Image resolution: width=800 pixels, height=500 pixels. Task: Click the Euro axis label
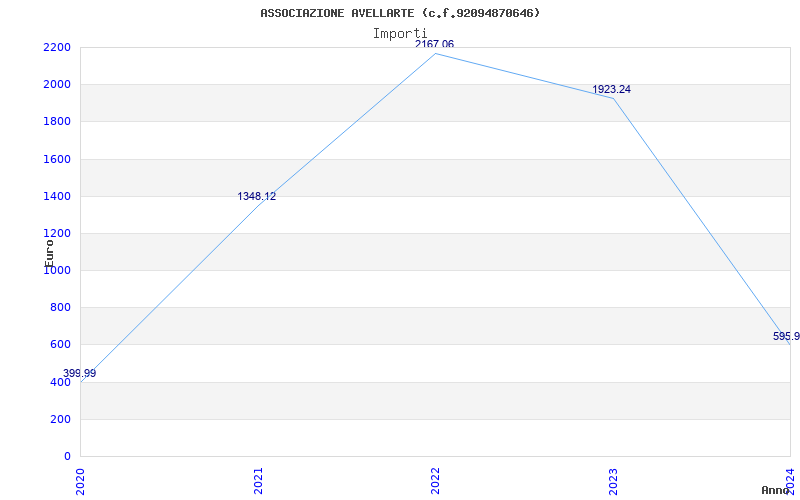pos(49,253)
